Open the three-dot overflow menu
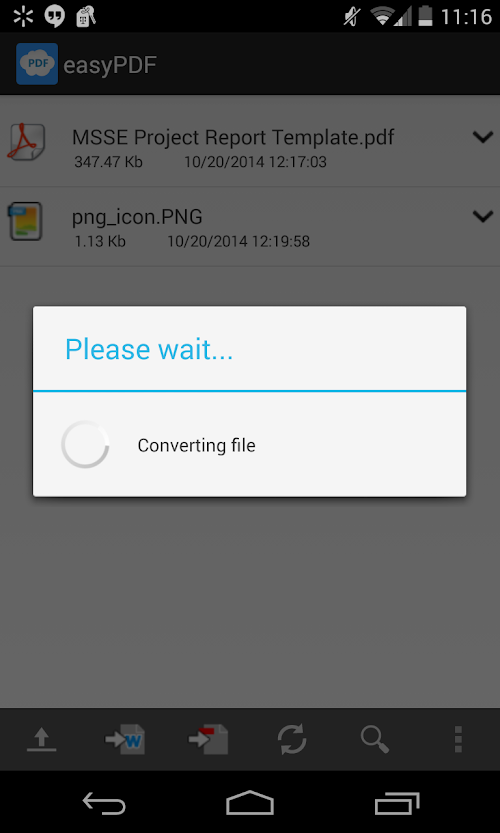 click(x=459, y=739)
